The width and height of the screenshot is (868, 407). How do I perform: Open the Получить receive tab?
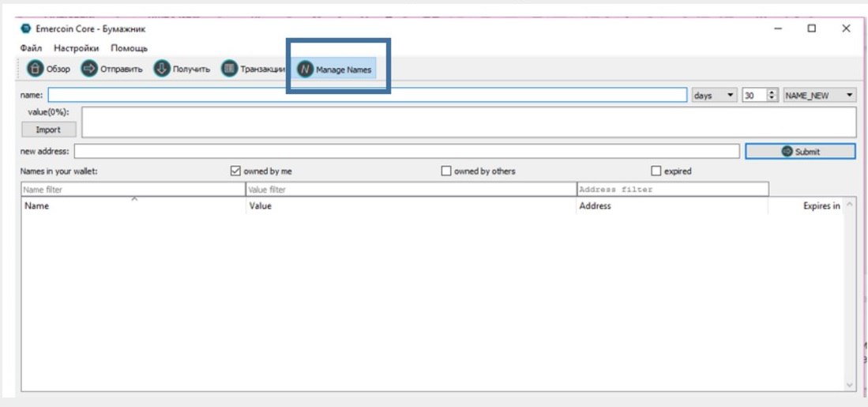click(x=182, y=70)
